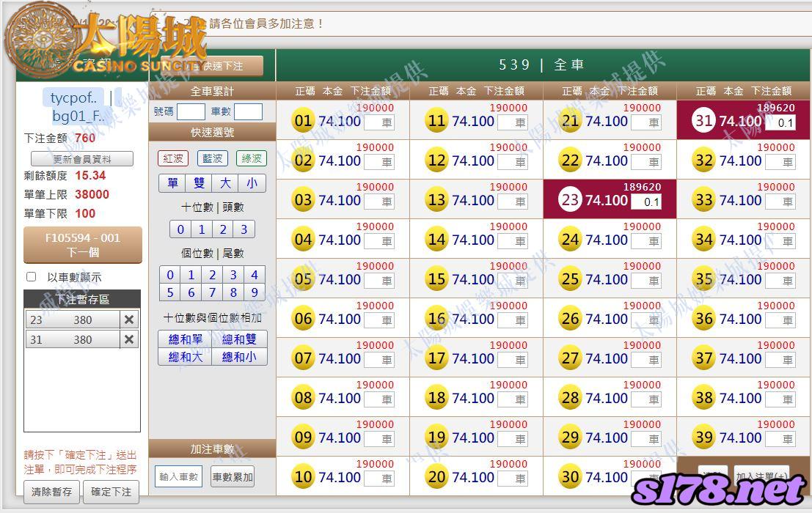The image size is (812, 513).
Task: Click 剩餘額度 value 15.34
Action: 90,175
